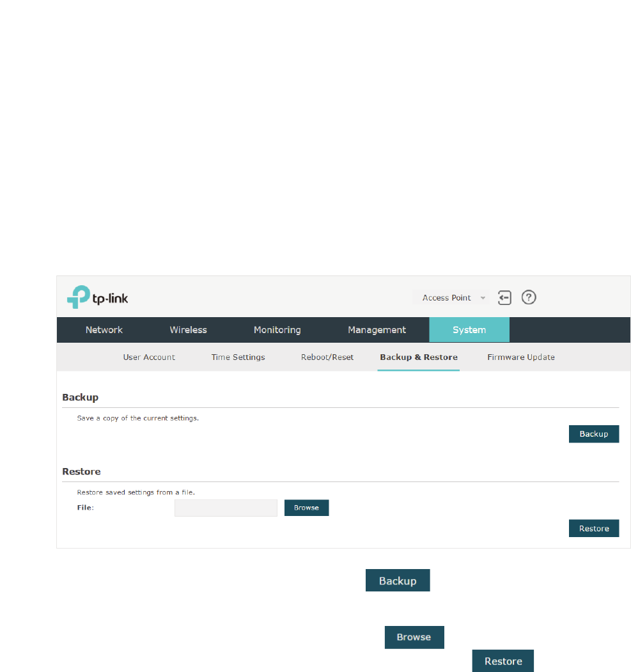Click the large Restore button below the panel

pyautogui.click(x=503, y=661)
